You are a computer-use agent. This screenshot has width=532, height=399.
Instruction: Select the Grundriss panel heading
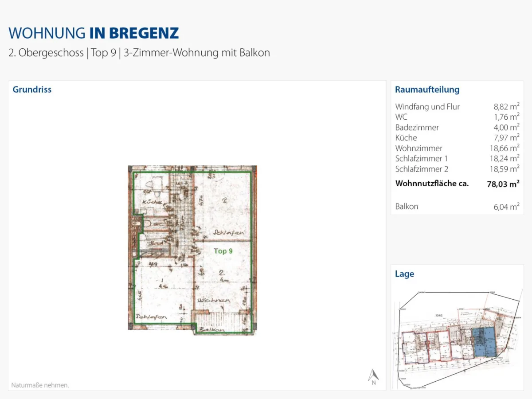click(32, 90)
